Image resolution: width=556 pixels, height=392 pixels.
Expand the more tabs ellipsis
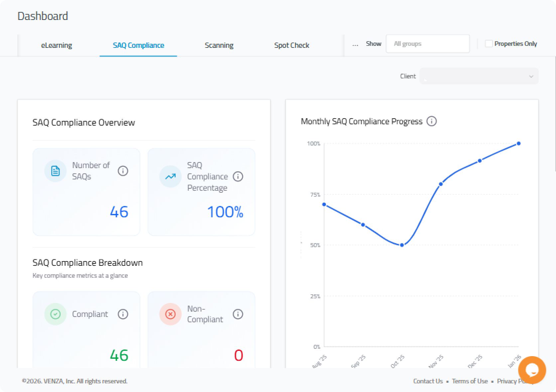tap(355, 44)
